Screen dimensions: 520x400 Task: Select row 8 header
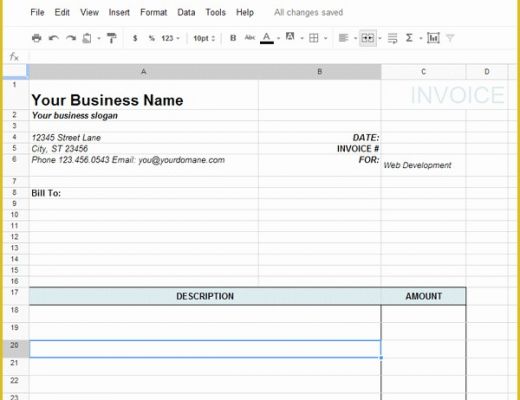(15, 193)
